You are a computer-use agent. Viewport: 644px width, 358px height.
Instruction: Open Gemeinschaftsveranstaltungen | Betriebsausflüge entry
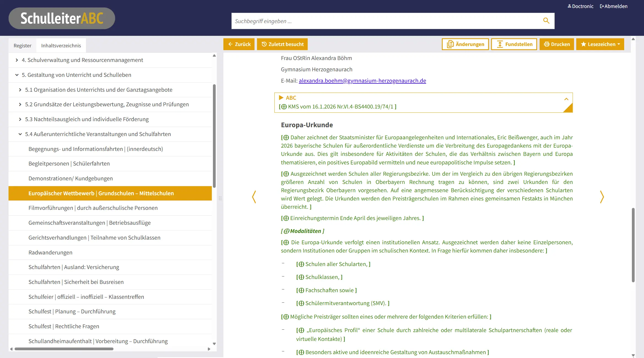(x=110, y=223)
